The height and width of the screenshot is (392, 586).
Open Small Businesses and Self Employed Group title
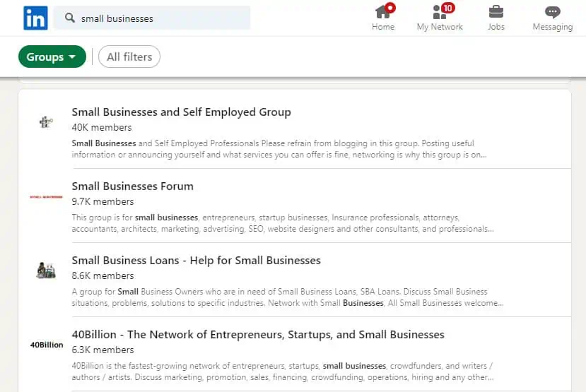(181, 112)
